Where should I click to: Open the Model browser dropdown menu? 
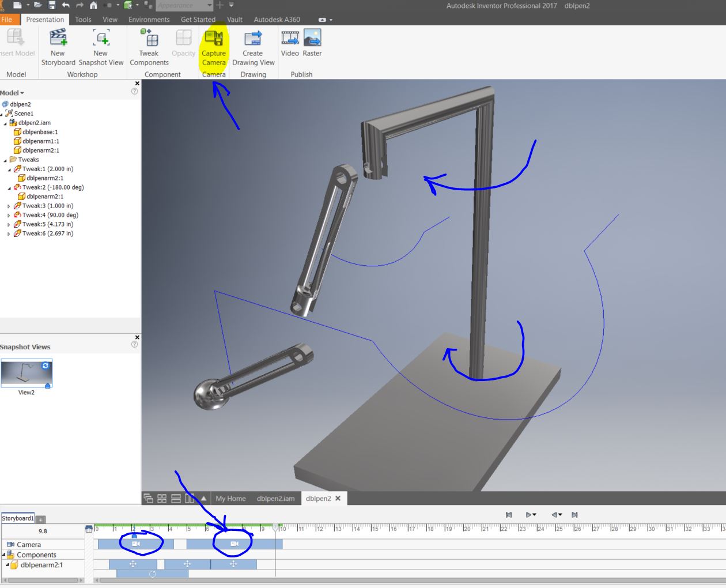(22, 92)
